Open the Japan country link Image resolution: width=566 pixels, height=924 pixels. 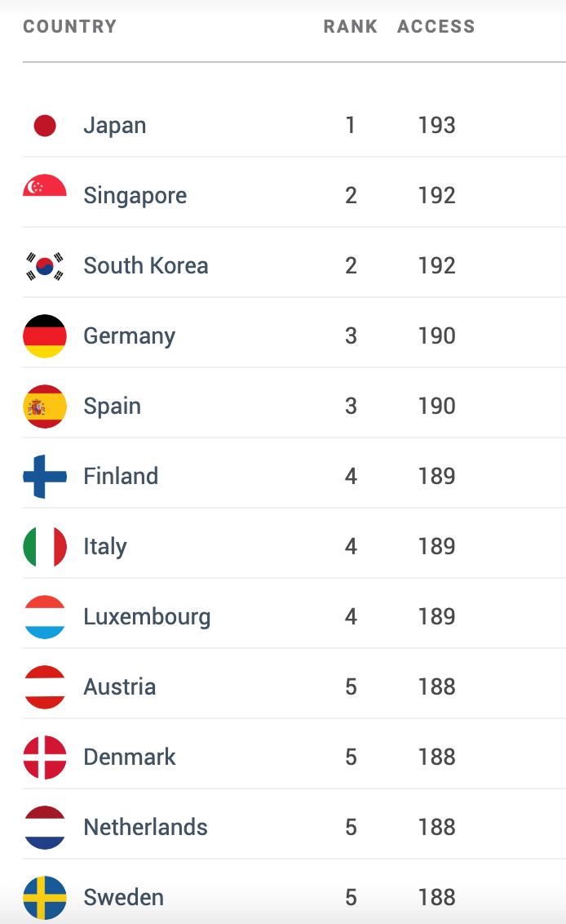[115, 126]
